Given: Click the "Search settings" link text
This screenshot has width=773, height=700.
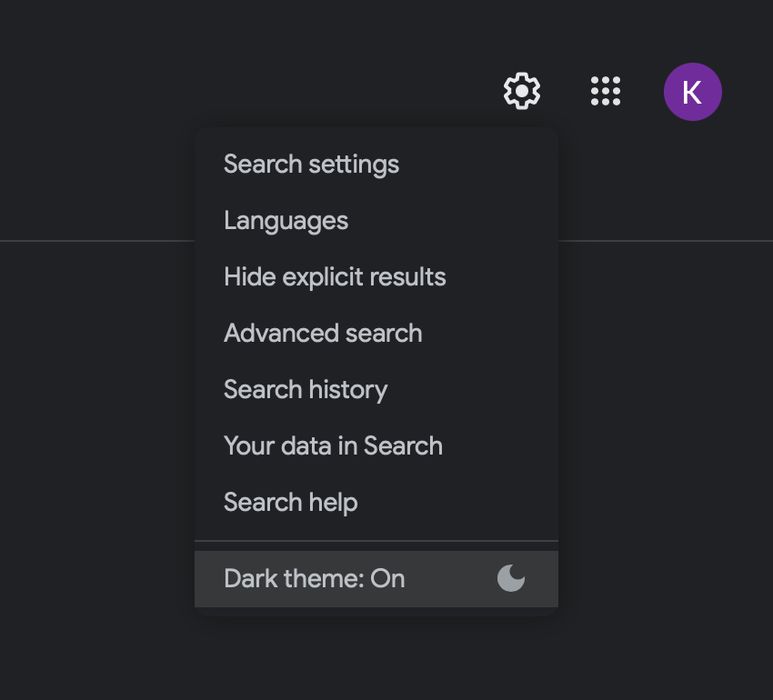Looking at the screenshot, I should 311,165.
